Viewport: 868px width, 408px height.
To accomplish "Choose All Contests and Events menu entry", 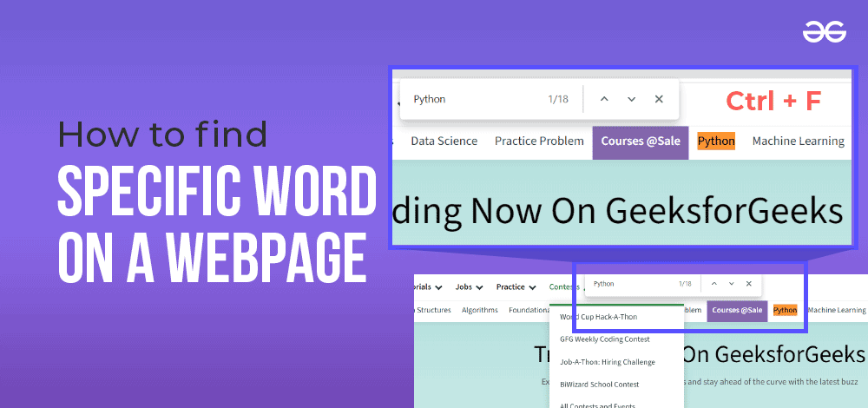I will [597, 405].
